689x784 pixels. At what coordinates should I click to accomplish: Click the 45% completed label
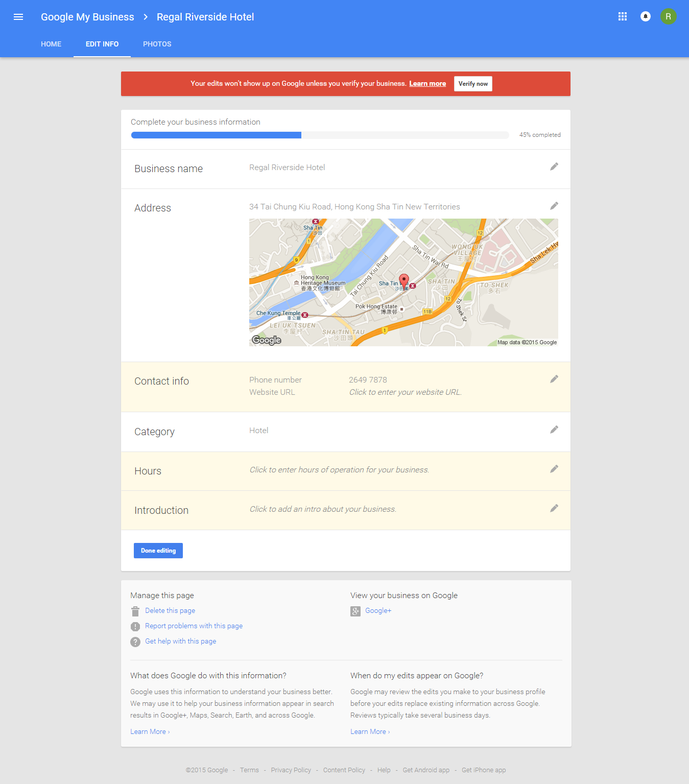tap(540, 135)
